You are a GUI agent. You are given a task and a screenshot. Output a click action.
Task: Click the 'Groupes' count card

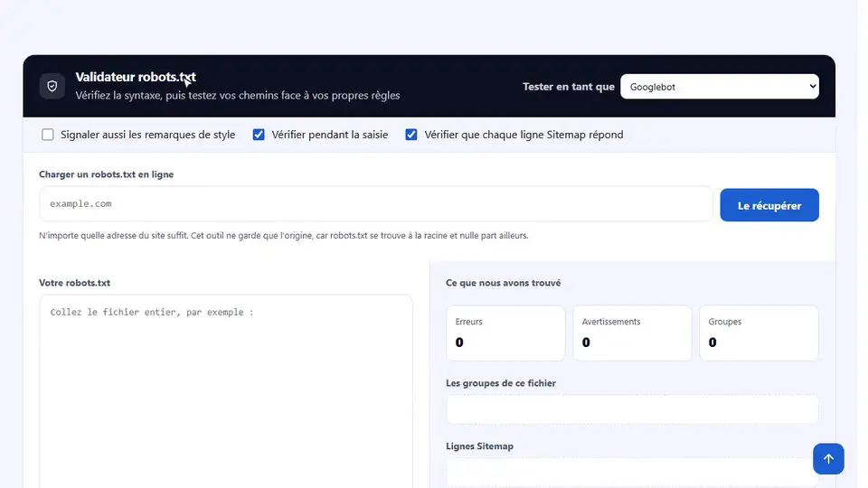pyautogui.click(x=759, y=333)
